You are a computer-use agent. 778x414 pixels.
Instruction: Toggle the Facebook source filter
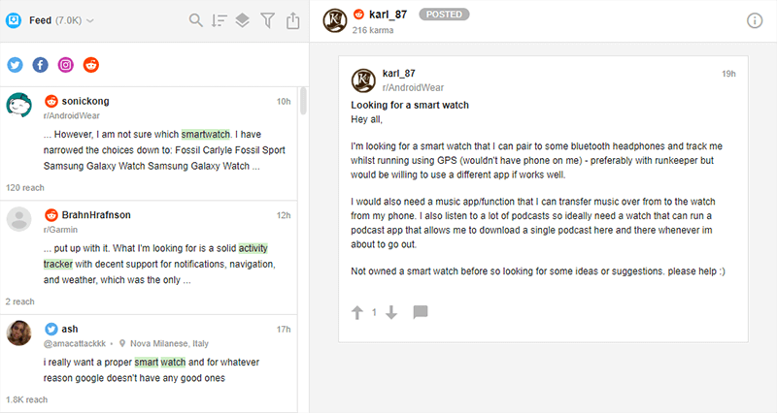tap(40, 65)
